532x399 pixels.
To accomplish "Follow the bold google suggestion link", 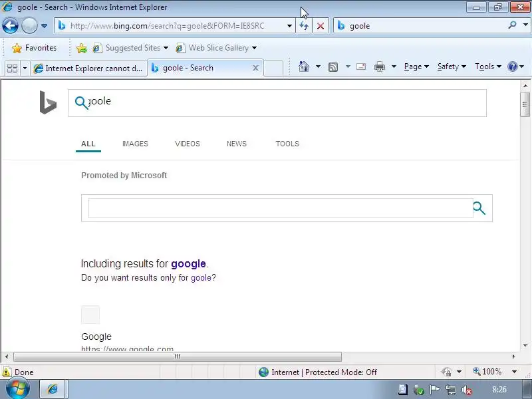I will pos(188,263).
